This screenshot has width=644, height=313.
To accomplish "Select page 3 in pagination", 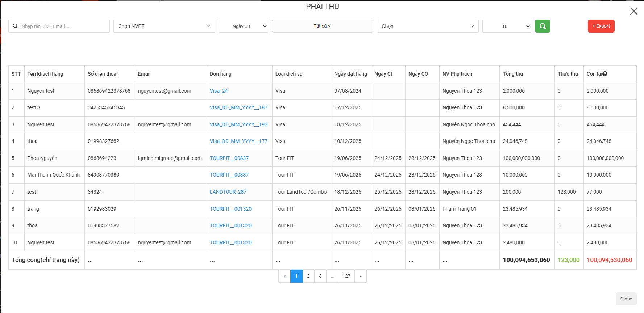I will coord(320,276).
